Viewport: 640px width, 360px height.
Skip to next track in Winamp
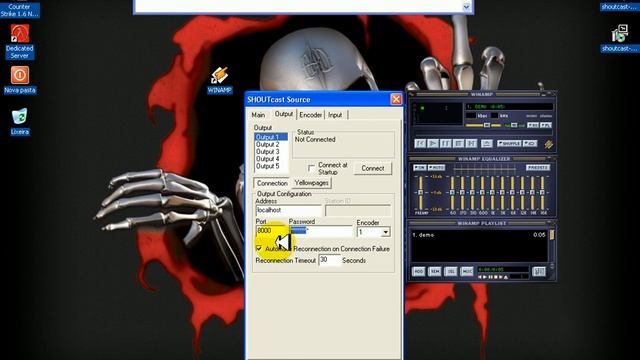[471, 143]
